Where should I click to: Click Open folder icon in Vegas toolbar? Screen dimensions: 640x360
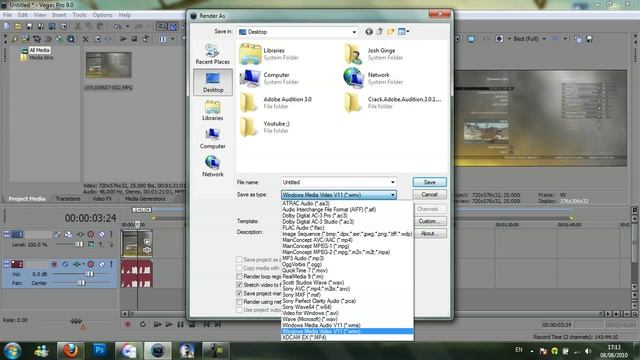click(x=18, y=27)
